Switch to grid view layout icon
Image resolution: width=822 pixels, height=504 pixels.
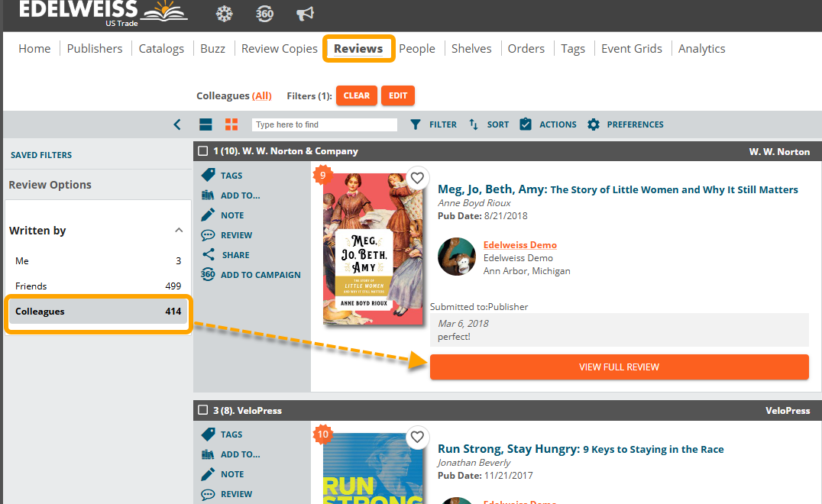point(231,124)
